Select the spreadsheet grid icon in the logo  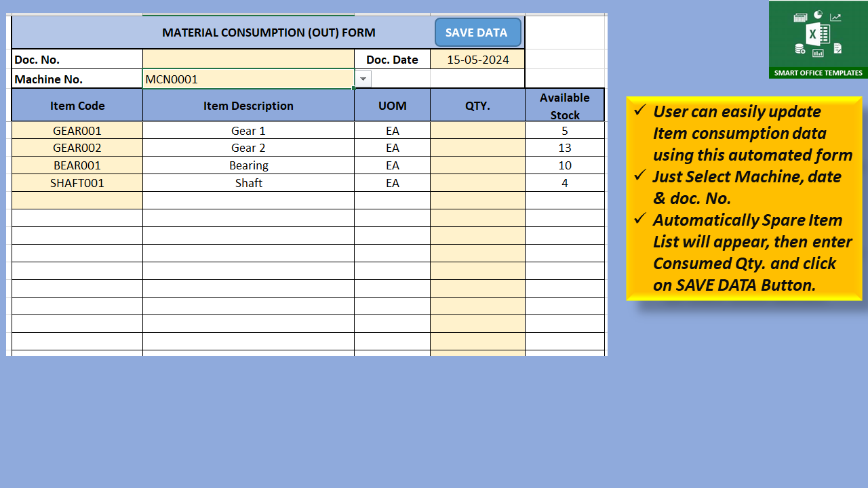pyautogui.click(x=800, y=18)
